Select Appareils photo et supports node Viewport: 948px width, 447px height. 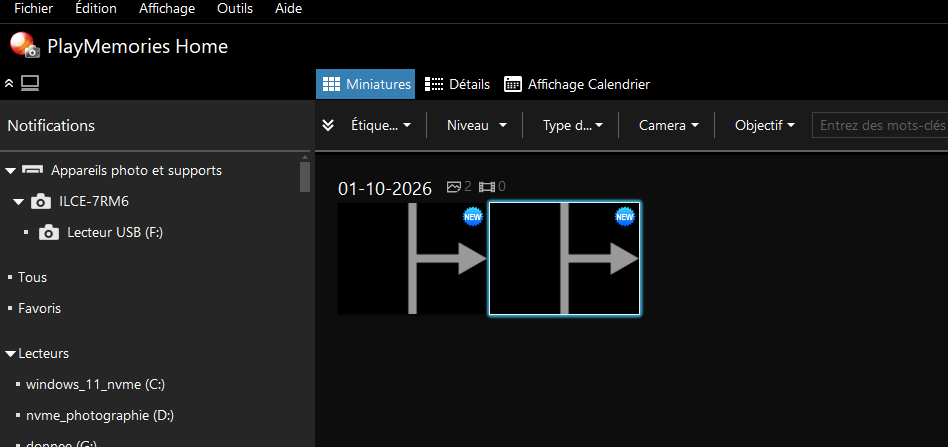[136, 171]
